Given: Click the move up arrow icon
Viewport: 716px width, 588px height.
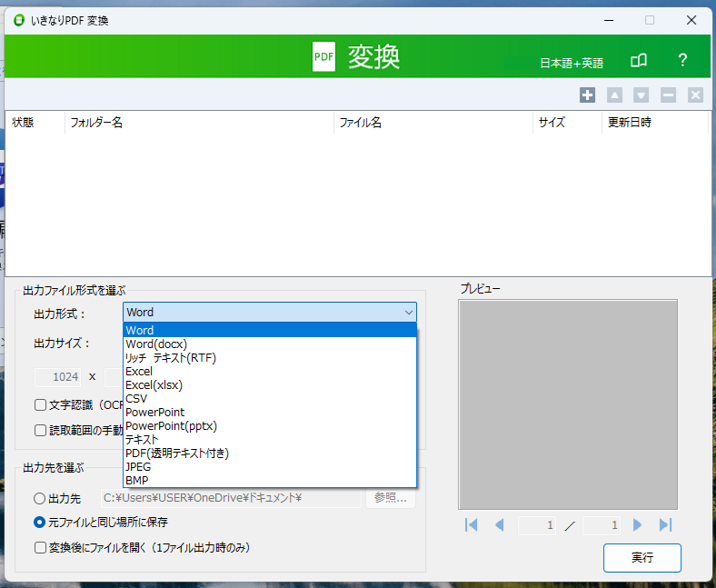Looking at the screenshot, I should [614, 95].
